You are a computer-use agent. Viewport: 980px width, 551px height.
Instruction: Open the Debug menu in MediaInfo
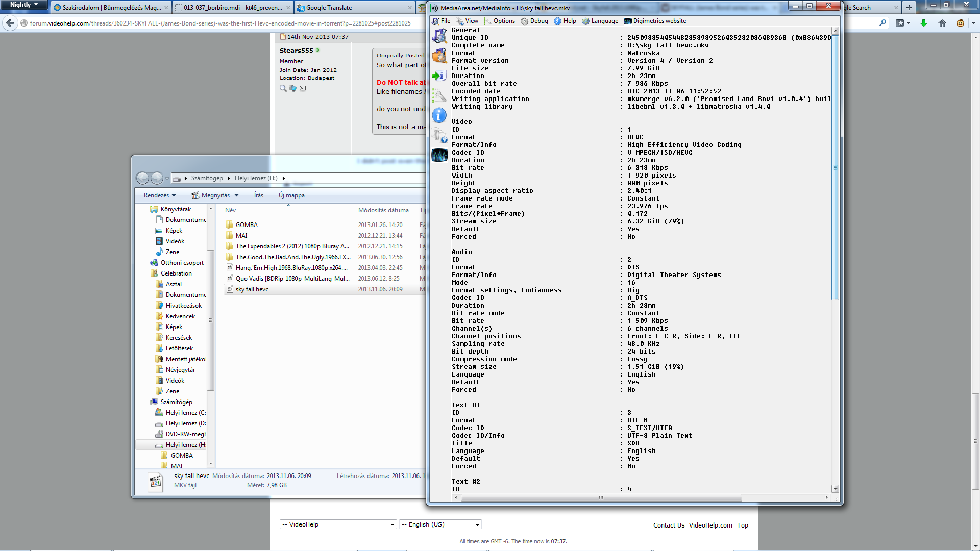(x=534, y=21)
